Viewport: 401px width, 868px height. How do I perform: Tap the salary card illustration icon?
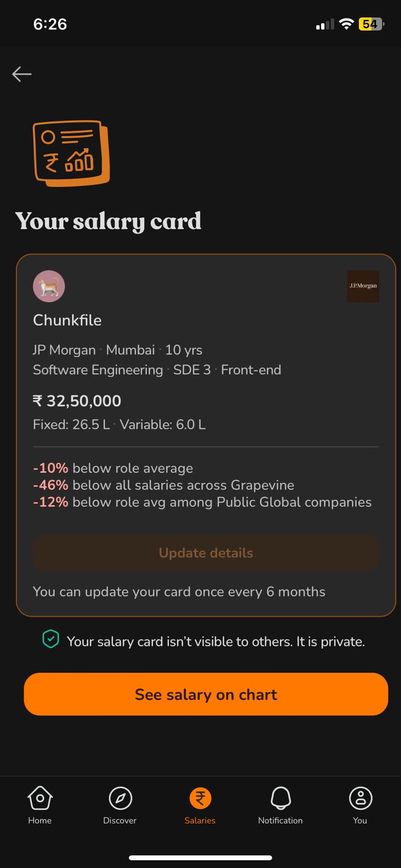[71, 153]
